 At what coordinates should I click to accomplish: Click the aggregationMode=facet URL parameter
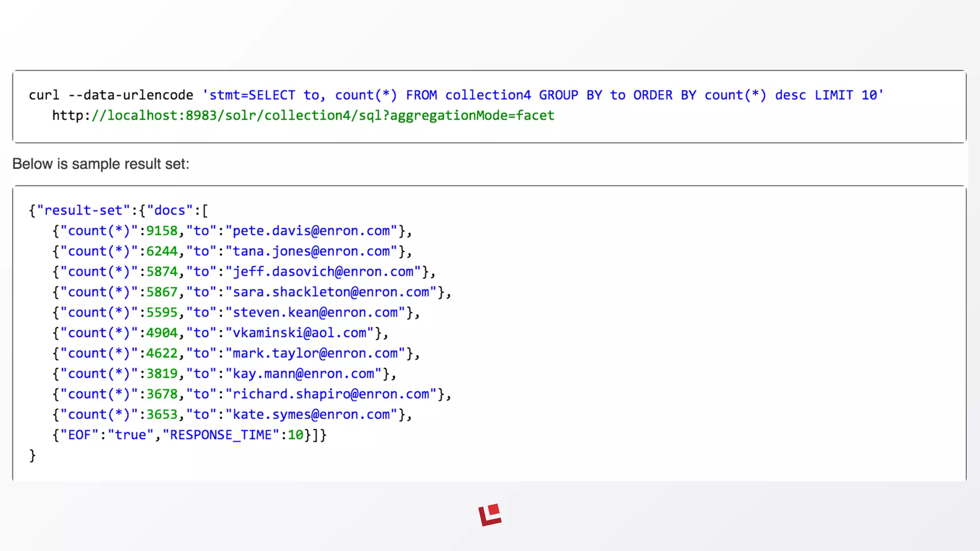(472, 115)
